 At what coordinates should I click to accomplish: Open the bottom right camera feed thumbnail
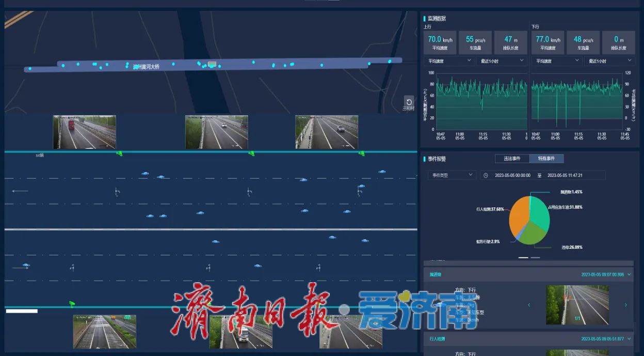click(351, 331)
